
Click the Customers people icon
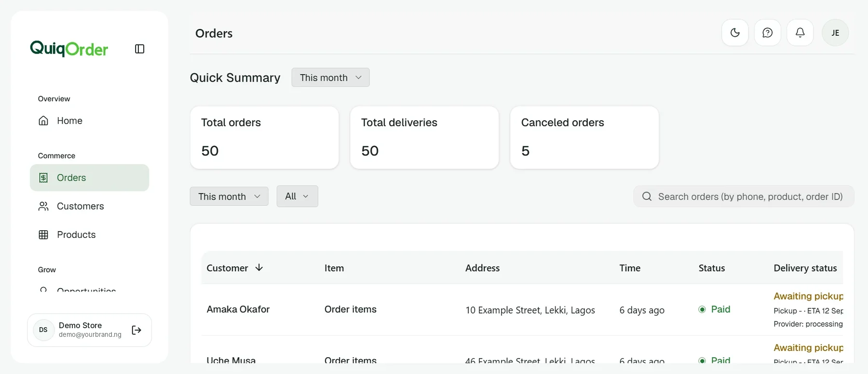[43, 206]
